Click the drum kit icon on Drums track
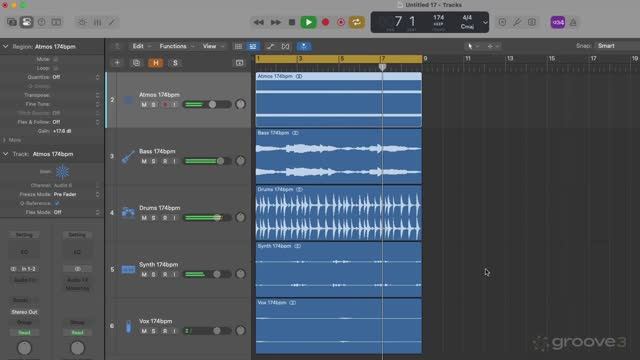The width and height of the screenshot is (640, 360). pos(128,213)
